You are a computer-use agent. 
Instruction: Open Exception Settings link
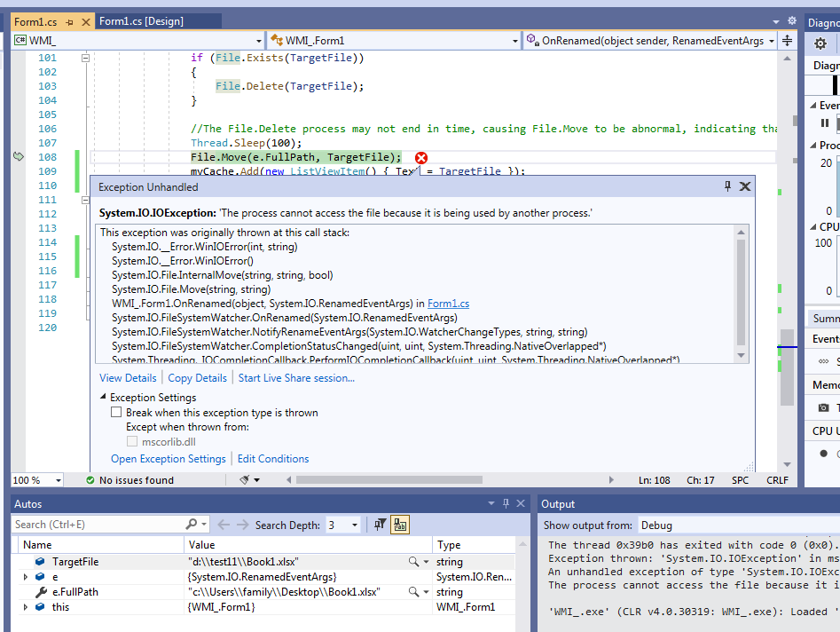169,459
